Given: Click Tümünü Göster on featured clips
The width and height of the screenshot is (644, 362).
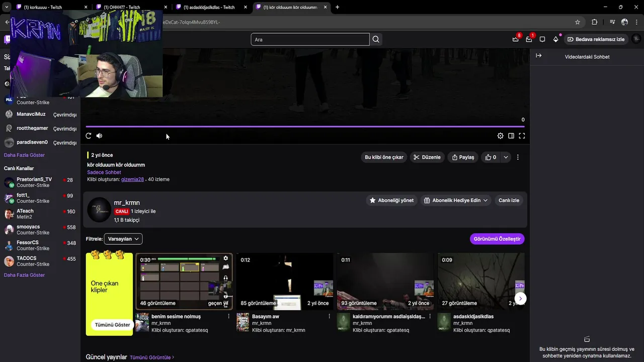Looking at the screenshot, I should (112, 325).
